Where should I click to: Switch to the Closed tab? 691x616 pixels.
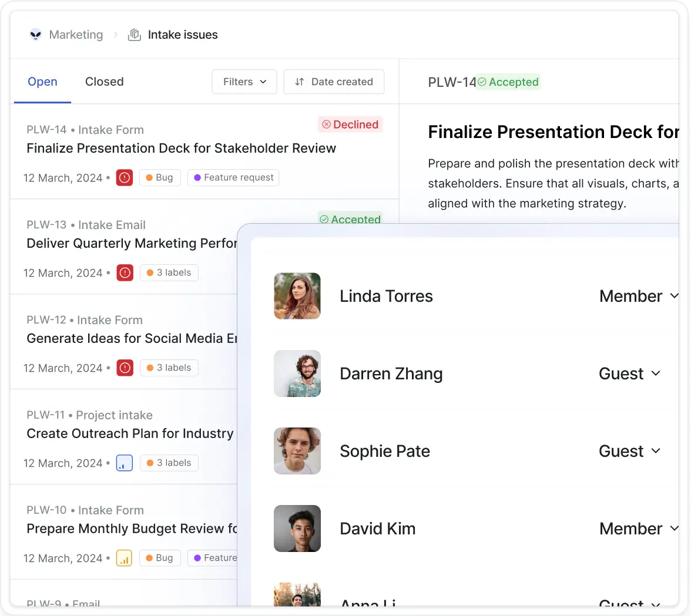[x=104, y=82]
